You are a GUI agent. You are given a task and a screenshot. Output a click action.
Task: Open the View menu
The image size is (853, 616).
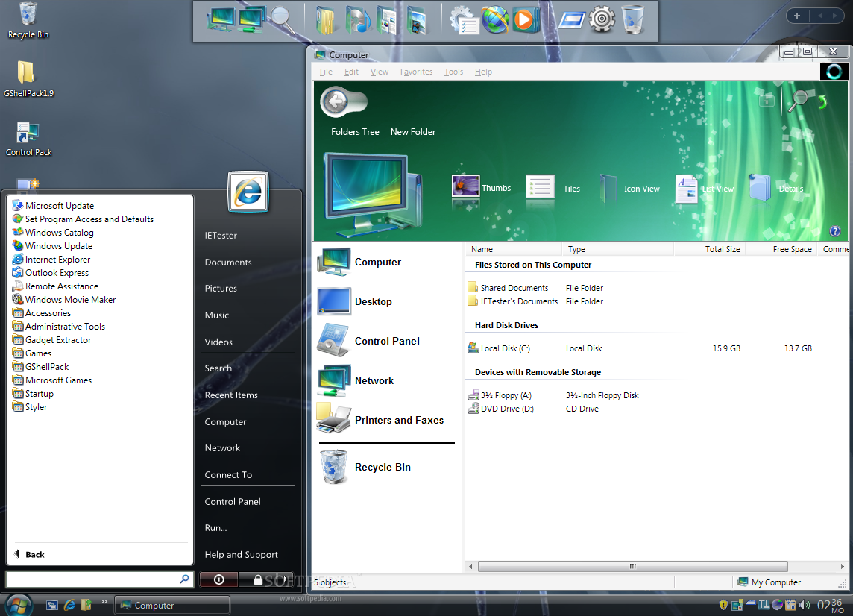[x=380, y=72]
